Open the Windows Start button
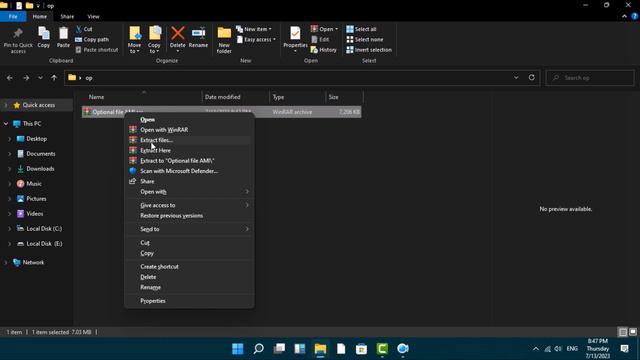This screenshot has height=360, width=640. [x=238, y=349]
